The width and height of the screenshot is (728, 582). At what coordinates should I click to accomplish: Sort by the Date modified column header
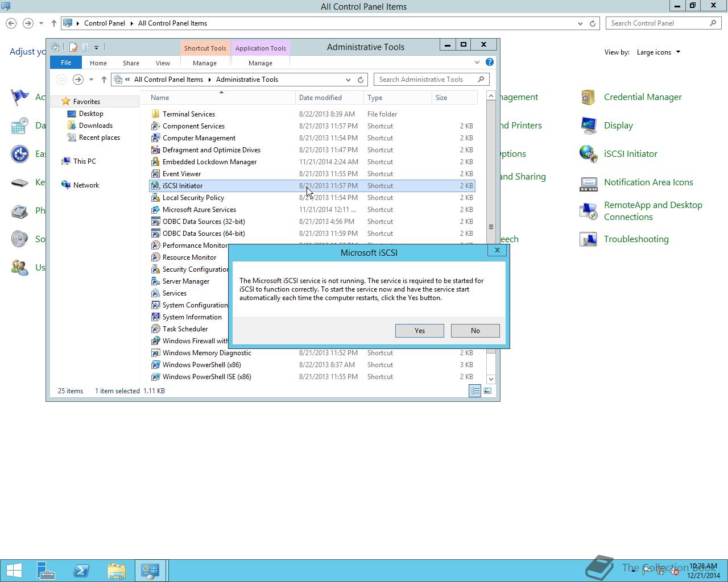click(329, 98)
